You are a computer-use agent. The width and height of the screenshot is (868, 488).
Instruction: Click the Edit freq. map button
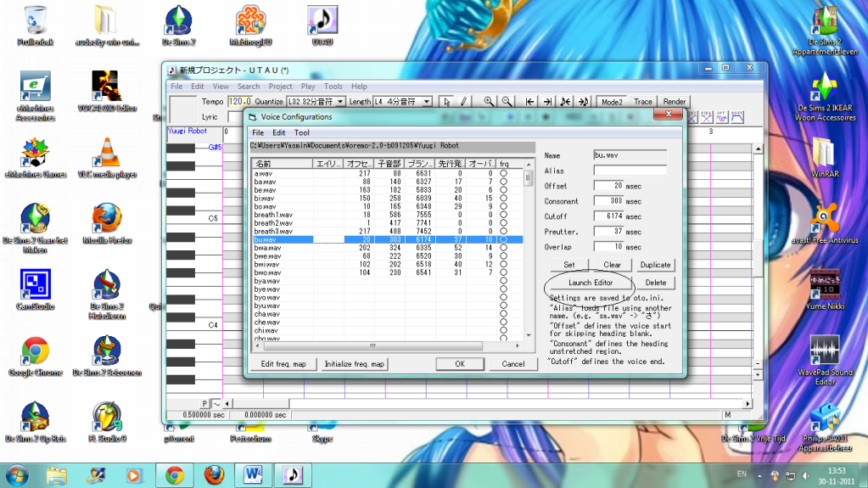click(284, 363)
